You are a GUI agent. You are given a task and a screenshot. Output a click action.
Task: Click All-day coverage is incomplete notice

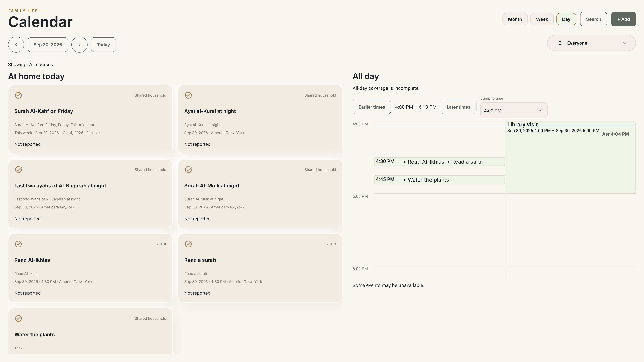[x=385, y=88]
